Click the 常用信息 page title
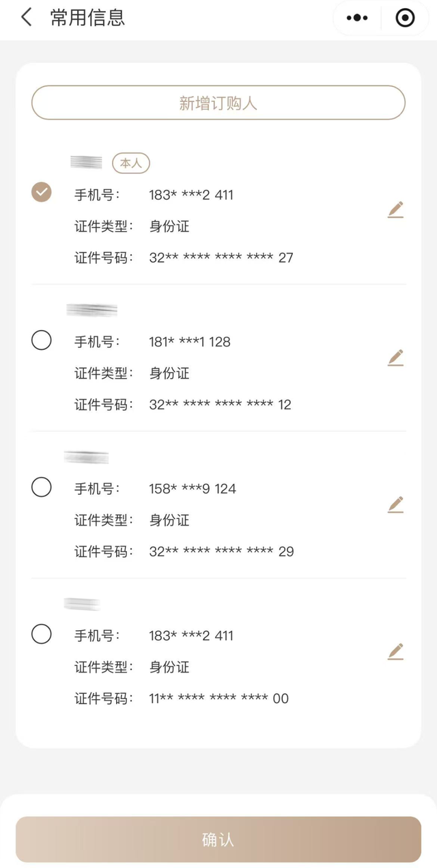This screenshot has width=437, height=868. click(x=84, y=18)
